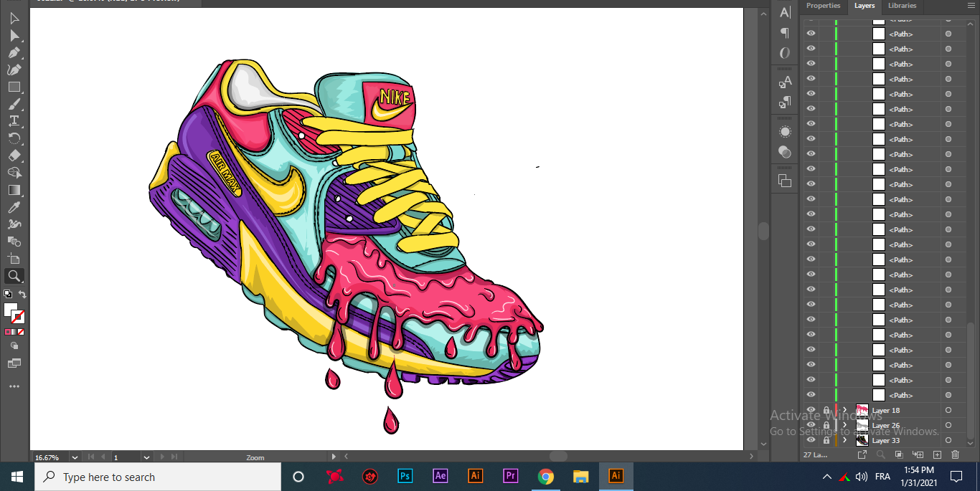The width and height of the screenshot is (980, 491).
Task: Hide Layer 33 with its eye icon
Action: (811, 441)
